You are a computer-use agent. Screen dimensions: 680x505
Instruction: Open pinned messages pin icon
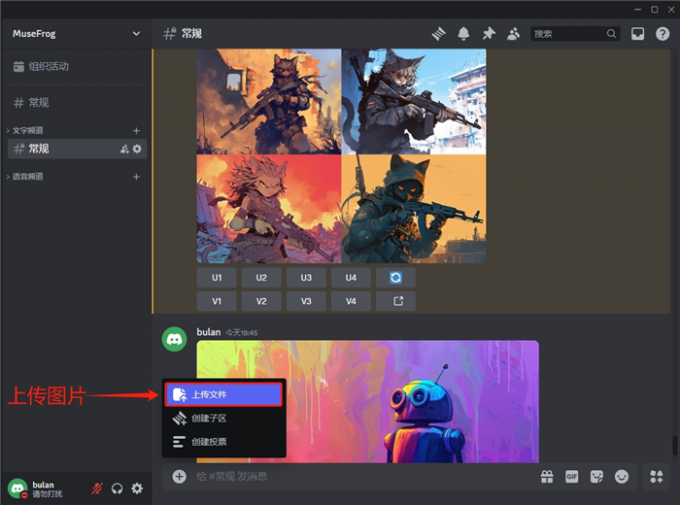point(489,33)
